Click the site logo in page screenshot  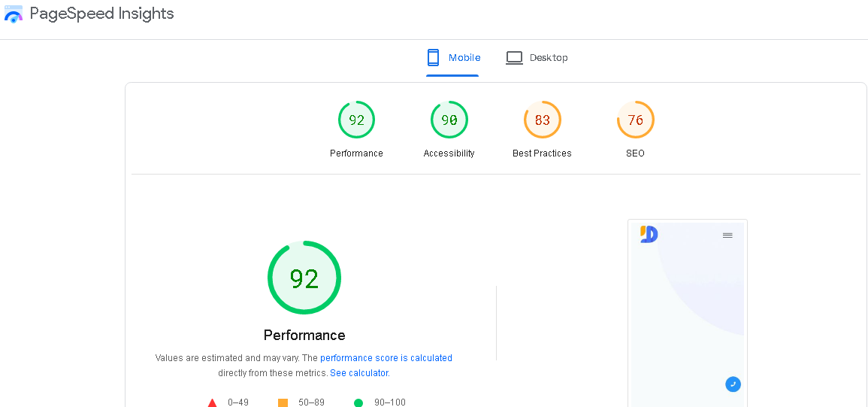coord(649,235)
